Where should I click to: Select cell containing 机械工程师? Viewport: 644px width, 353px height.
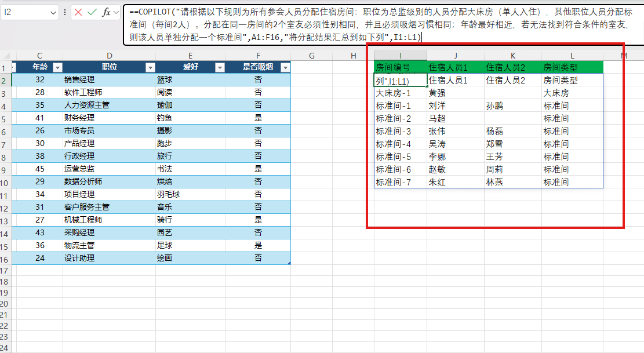point(109,220)
